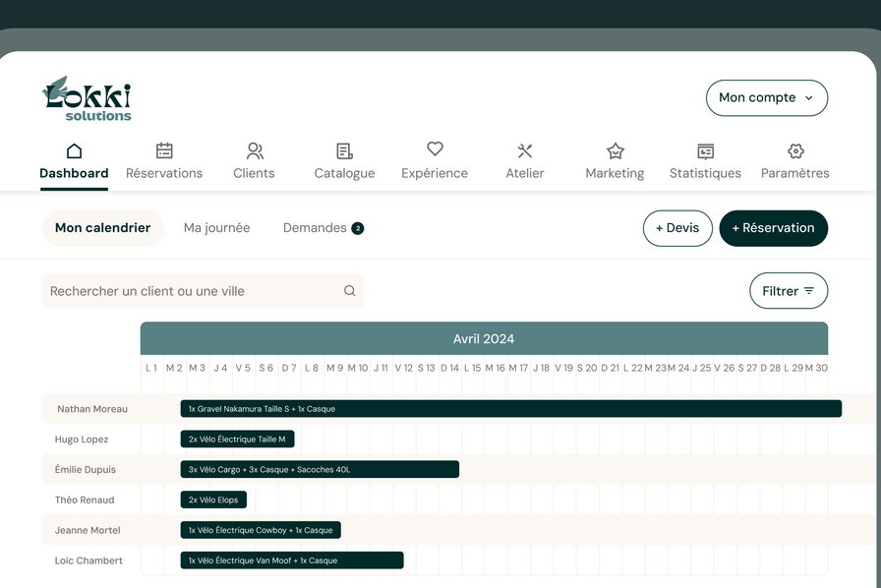The width and height of the screenshot is (881, 588).
Task: Open Hugo Lopez's Vélo Électrique Taille M booking
Action: point(237,439)
